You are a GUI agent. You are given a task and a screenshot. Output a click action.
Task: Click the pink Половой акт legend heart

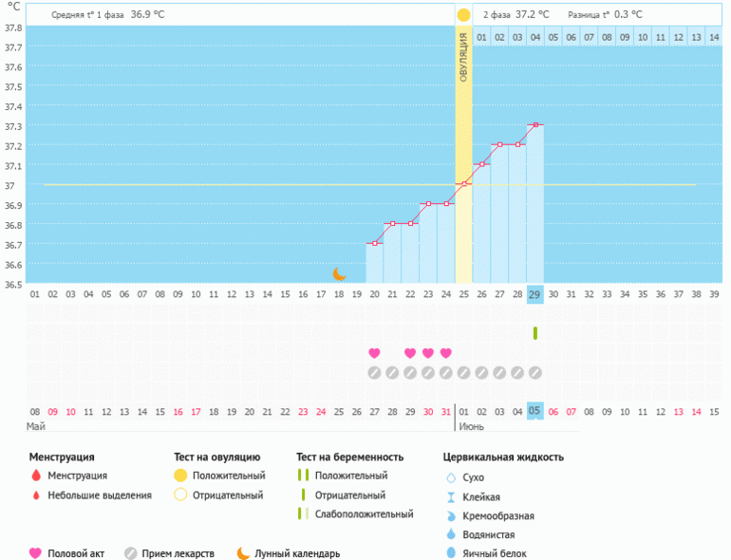[x=36, y=553]
